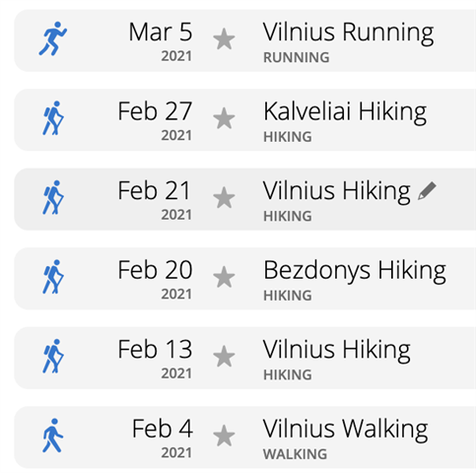Open the Vilnius Walking activity title
Screen dimensions: 476x473
(x=346, y=430)
